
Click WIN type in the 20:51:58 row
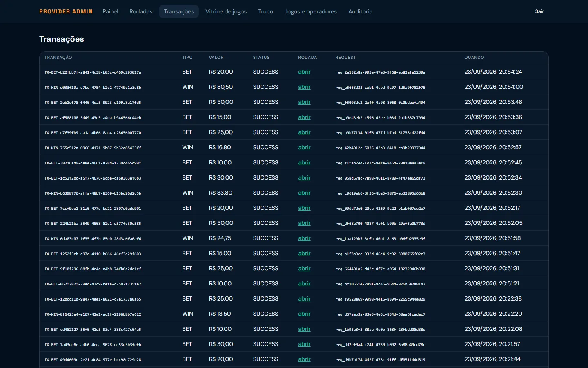point(187,238)
